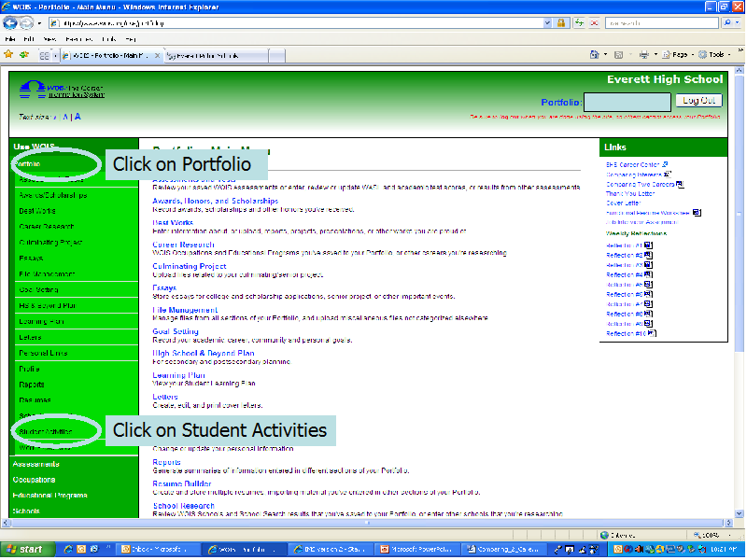Open the Tools gear menu in command bar
Screen dimensions: 747x560
tap(714, 55)
